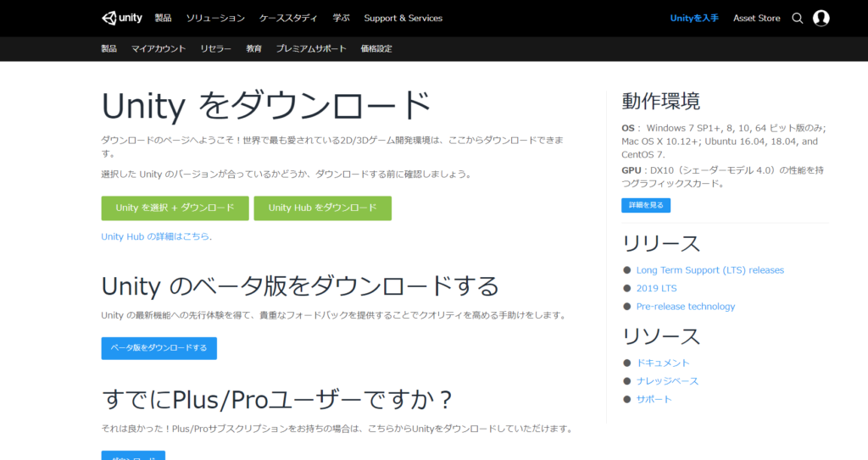Click the 詳細を見る button

click(646, 205)
